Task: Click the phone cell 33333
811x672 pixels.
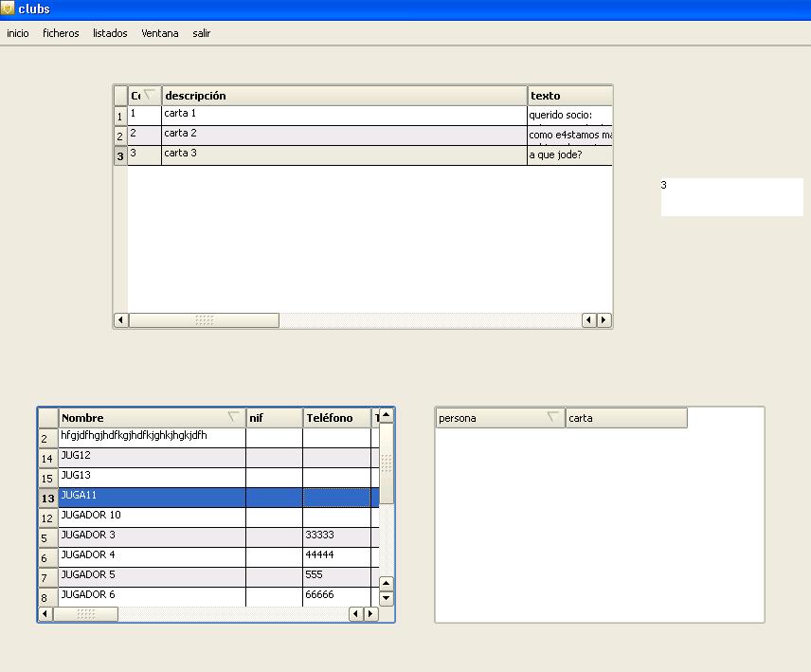Action: tap(336, 537)
